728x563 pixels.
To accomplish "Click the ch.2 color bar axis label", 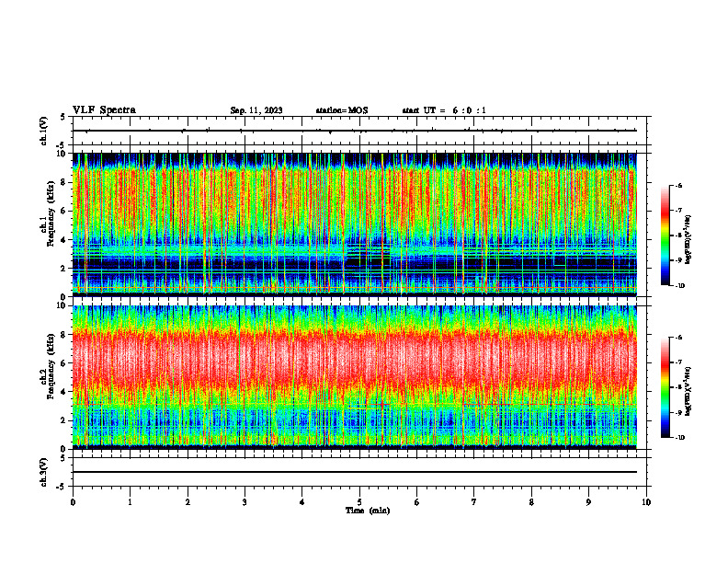I will click(x=688, y=391).
